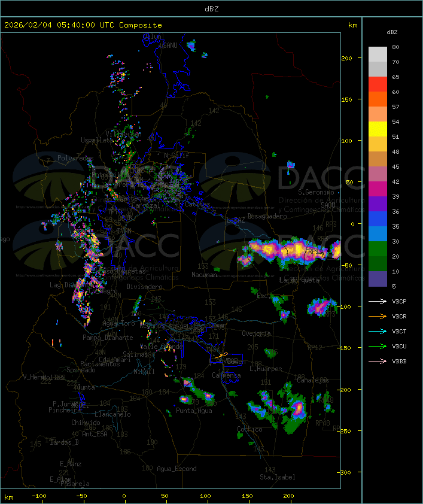Click the Sosneado place label
The height and width of the screenshot is (504, 423).
tap(81, 370)
